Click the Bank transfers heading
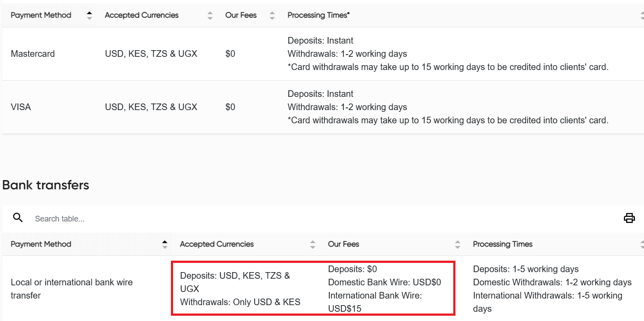The width and height of the screenshot is (644, 321). point(46,185)
